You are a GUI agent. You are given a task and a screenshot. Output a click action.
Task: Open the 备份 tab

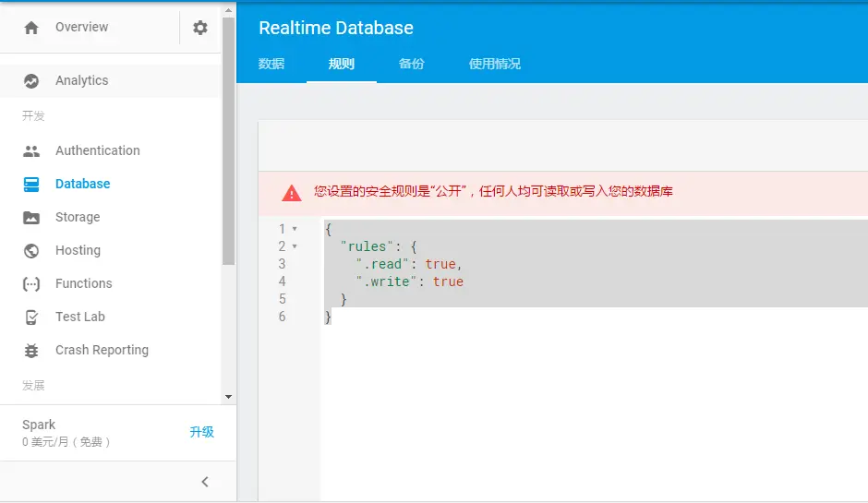click(x=411, y=64)
